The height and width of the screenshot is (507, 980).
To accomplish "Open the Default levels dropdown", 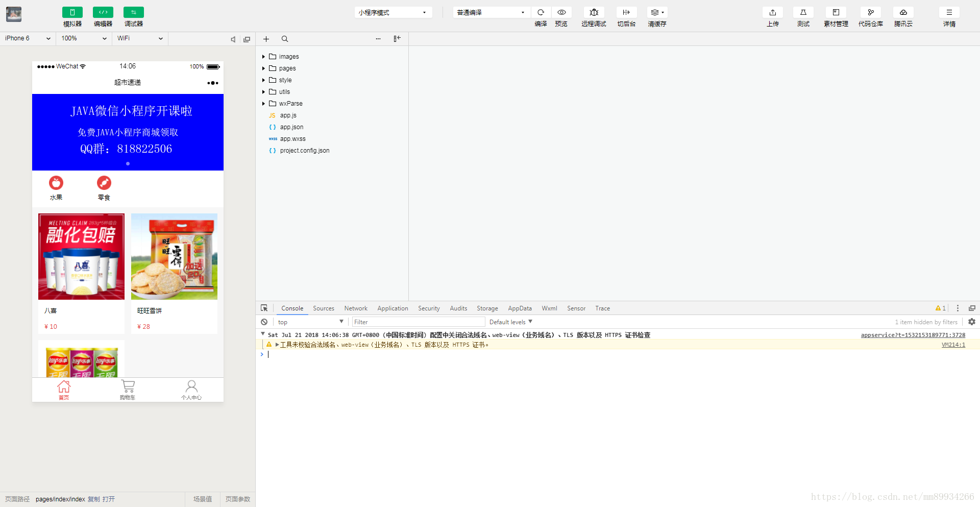I will 510,322.
